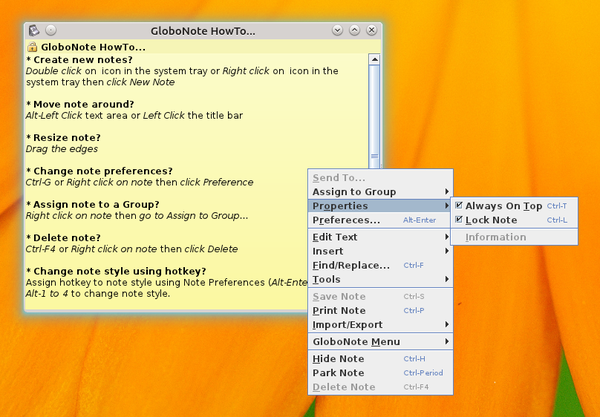Image resolution: width=600 pixels, height=417 pixels.
Task: Click the note's vertical scrollbar thumb
Action: (374, 117)
